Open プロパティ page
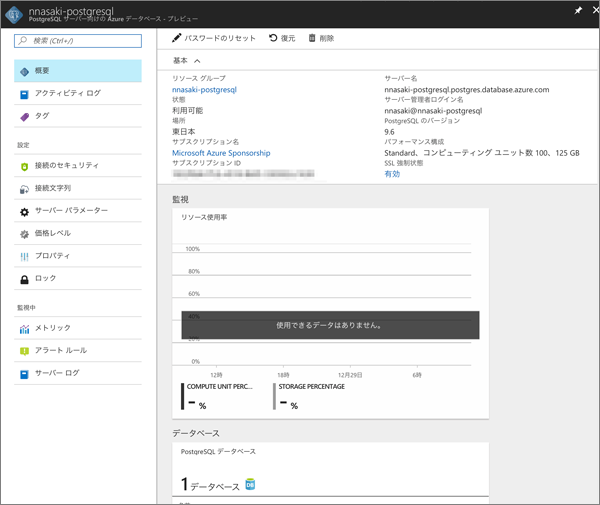 [78, 256]
